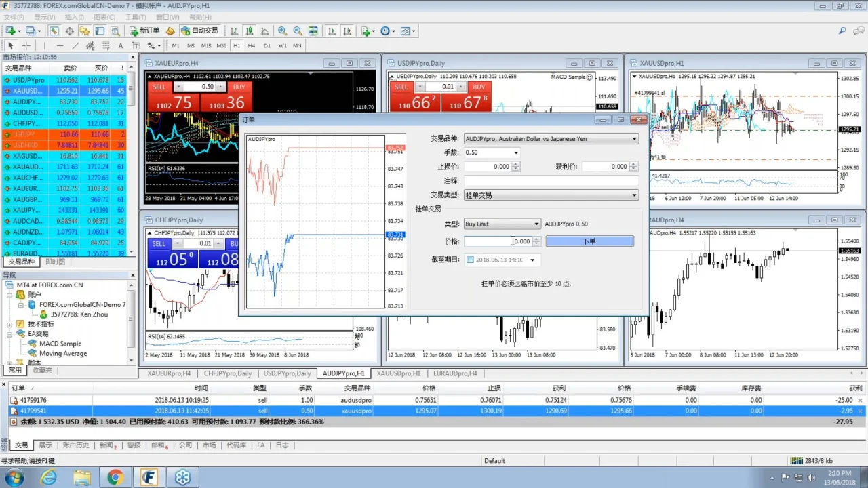This screenshot has width=868, height=488.
Task: Switch timeframe to D1
Action: [x=267, y=45]
